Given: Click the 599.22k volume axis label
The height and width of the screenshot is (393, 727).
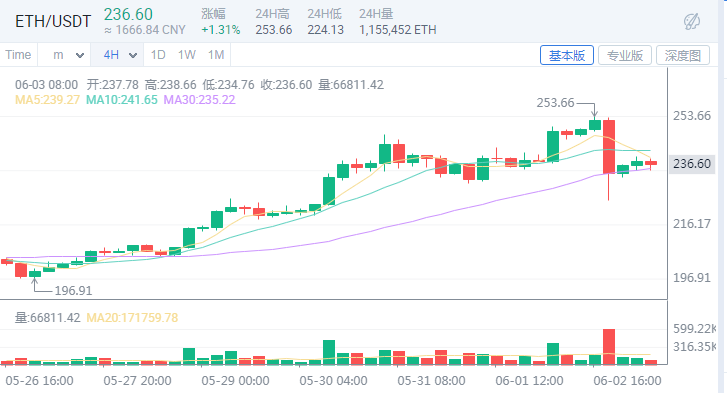Looking at the screenshot, I should pyautogui.click(x=694, y=329).
